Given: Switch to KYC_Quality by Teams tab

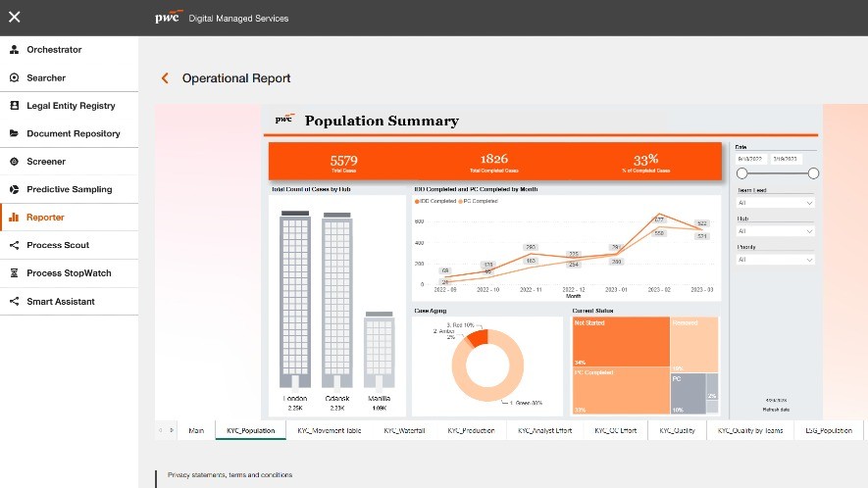Looking at the screenshot, I should [x=750, y=430].
